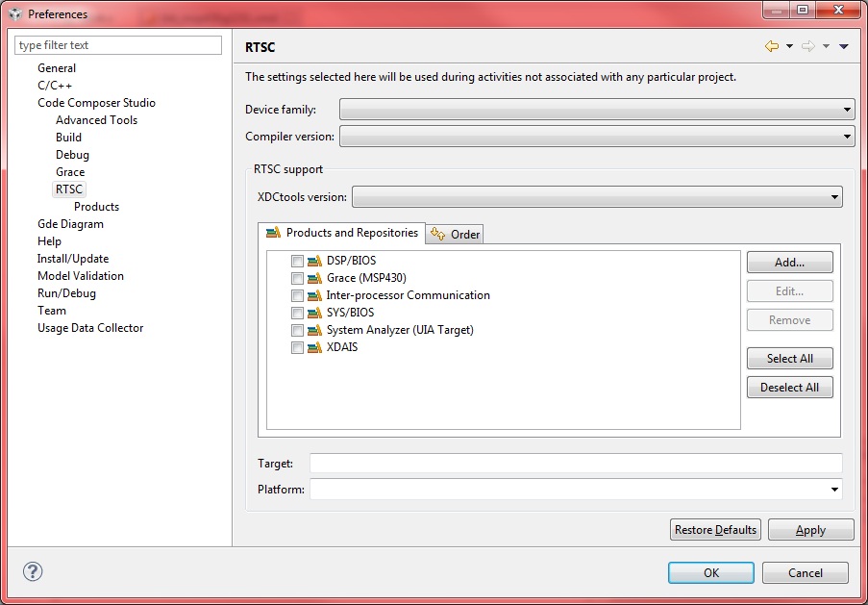Select Help preferences category
The image size is (868, 605).
pyautogui.click(x=49, y=241)
